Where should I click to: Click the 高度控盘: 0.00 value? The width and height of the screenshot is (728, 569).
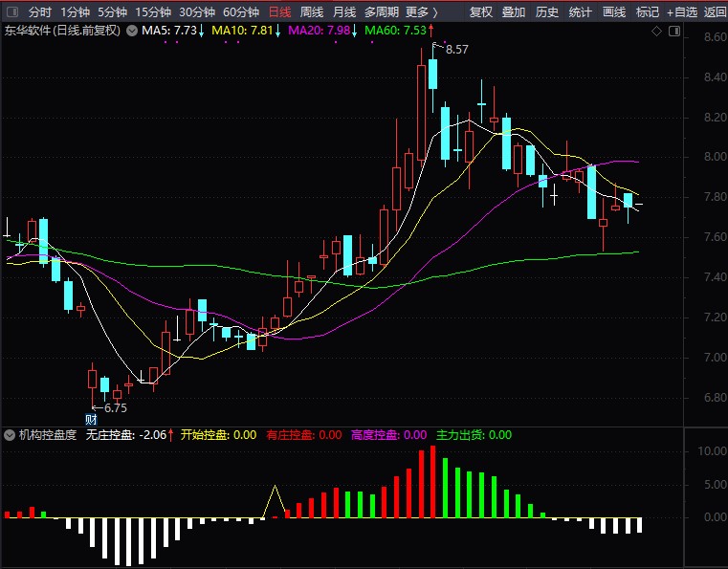[x=389, y=435]
